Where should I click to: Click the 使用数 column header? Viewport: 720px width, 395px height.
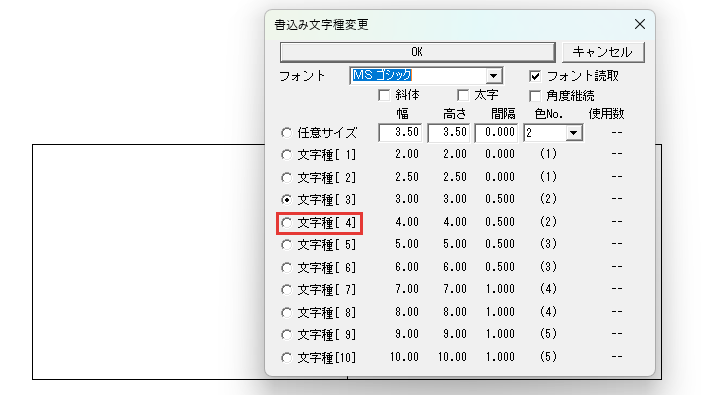[606, 113]
